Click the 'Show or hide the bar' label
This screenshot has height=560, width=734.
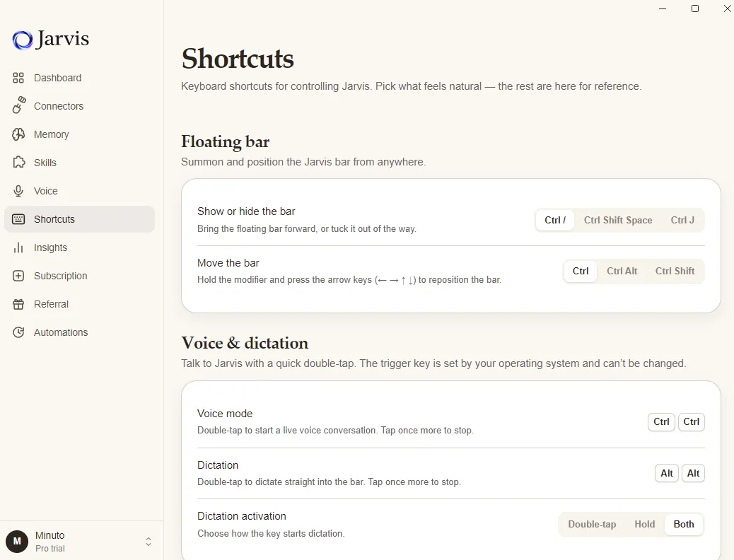(246, 211)
